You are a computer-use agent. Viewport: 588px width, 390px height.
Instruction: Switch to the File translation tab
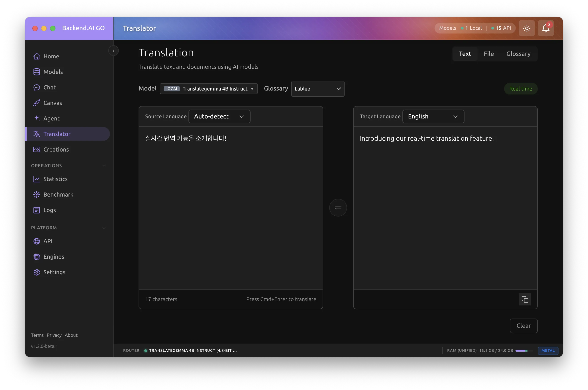click(x=489, y=53)
